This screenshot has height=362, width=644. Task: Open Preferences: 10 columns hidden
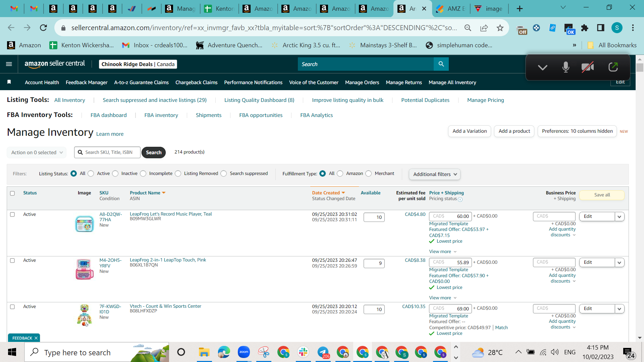point(577,131)
